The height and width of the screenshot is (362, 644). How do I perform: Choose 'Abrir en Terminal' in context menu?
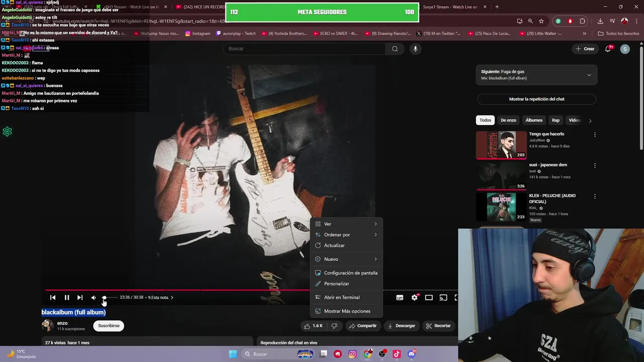click(346, 297)
